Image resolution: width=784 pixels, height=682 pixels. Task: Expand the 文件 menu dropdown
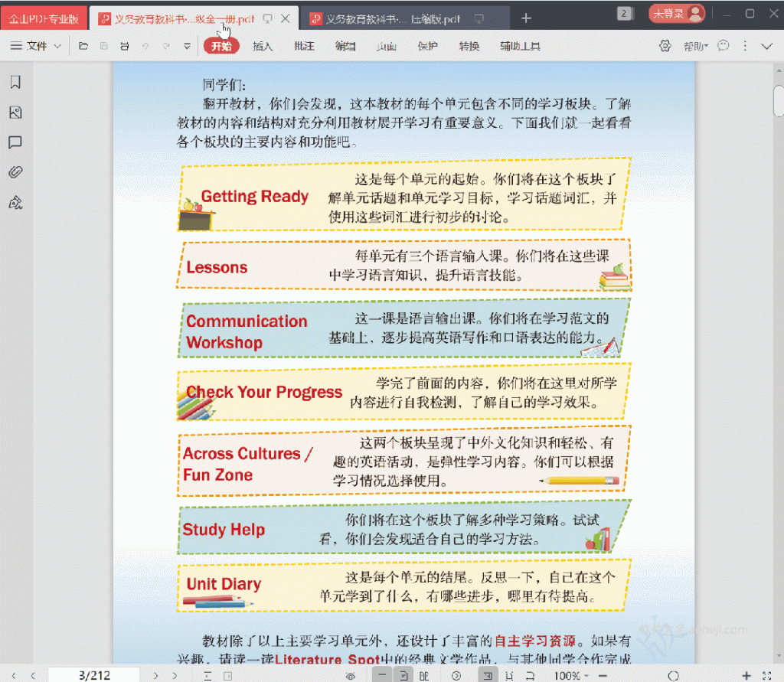coord(38,46)
